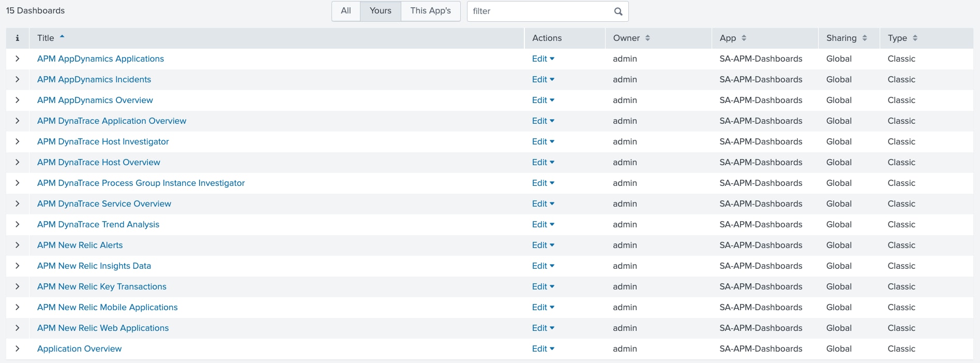Click the search magnifier icon in filter box
Screen dimensions: 980x363
click(618, 11)
